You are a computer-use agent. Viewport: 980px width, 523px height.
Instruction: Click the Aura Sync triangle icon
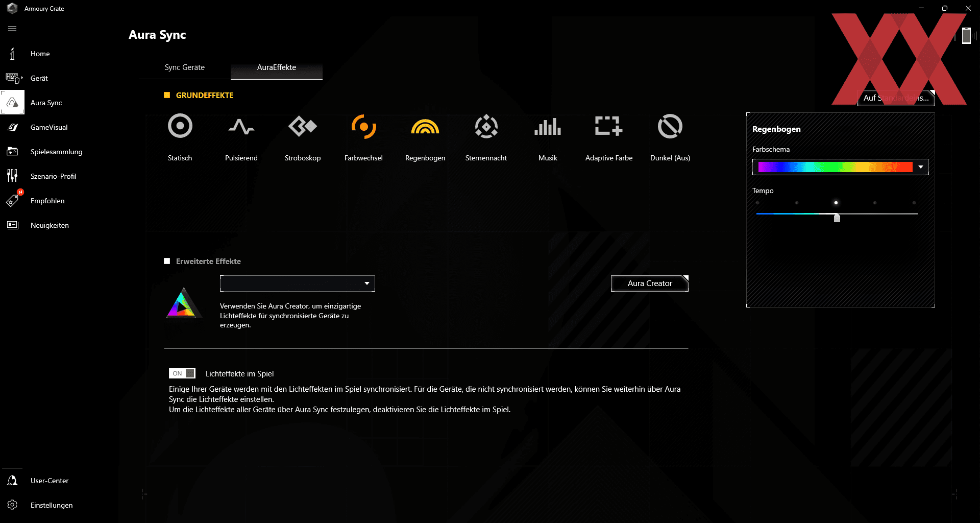[x=12, y=103]
